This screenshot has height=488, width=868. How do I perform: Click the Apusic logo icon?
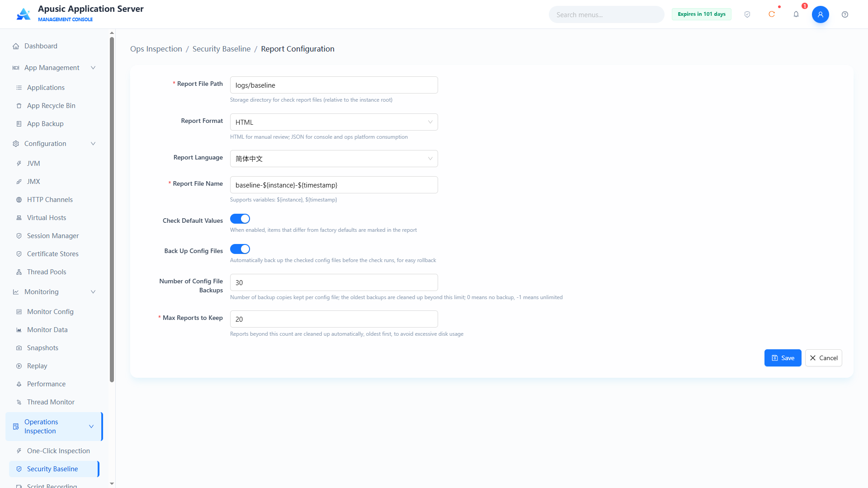tap(24, 14)
